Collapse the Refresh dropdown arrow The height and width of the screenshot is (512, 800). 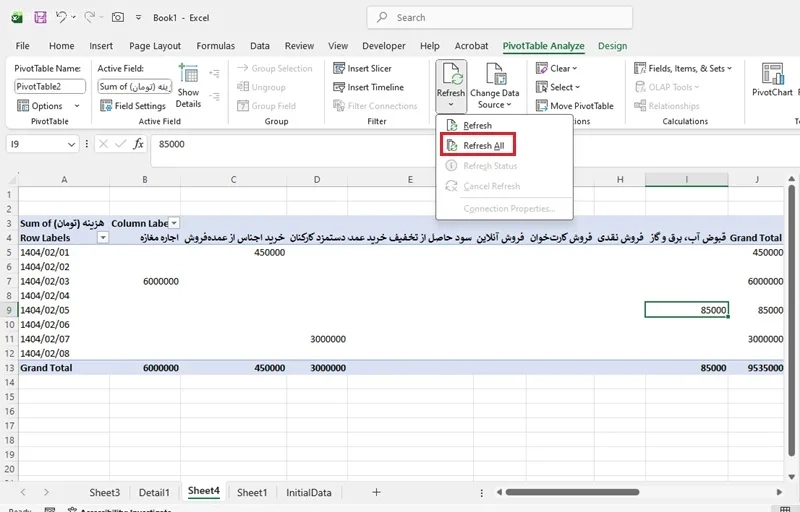tap(451, 105)
